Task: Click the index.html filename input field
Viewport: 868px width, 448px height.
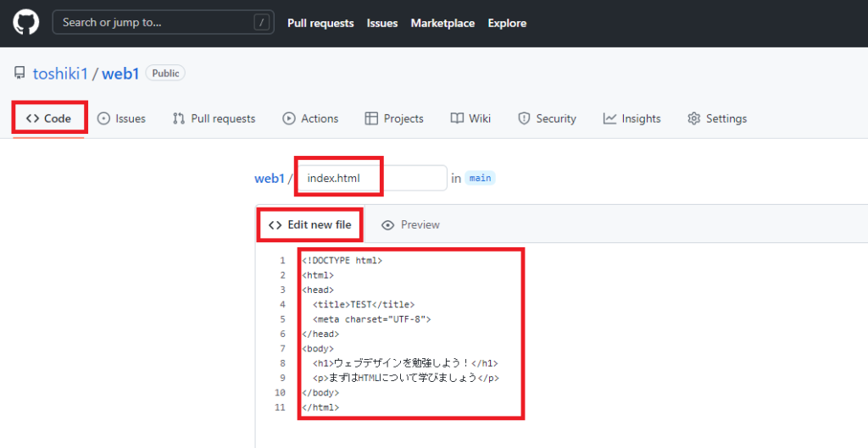Action: (x=371, y=179)
